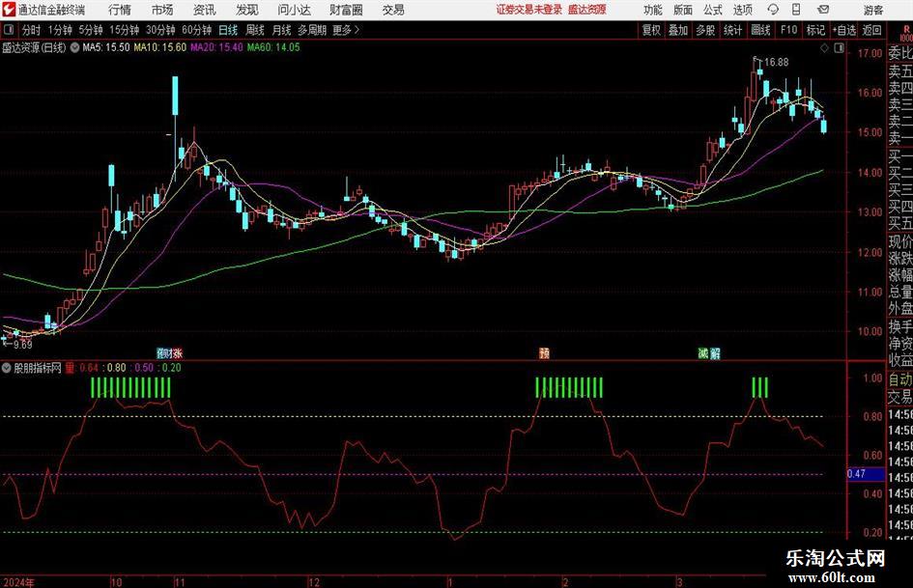
Task: Select the 月线 period
Action: pyautogui.click(x=282, y=30)
